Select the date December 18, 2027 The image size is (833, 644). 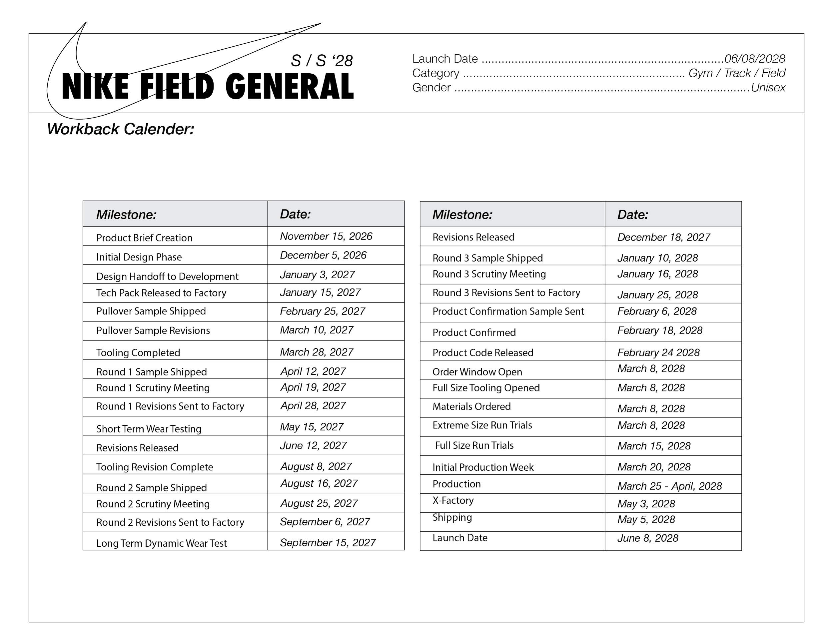664,238
